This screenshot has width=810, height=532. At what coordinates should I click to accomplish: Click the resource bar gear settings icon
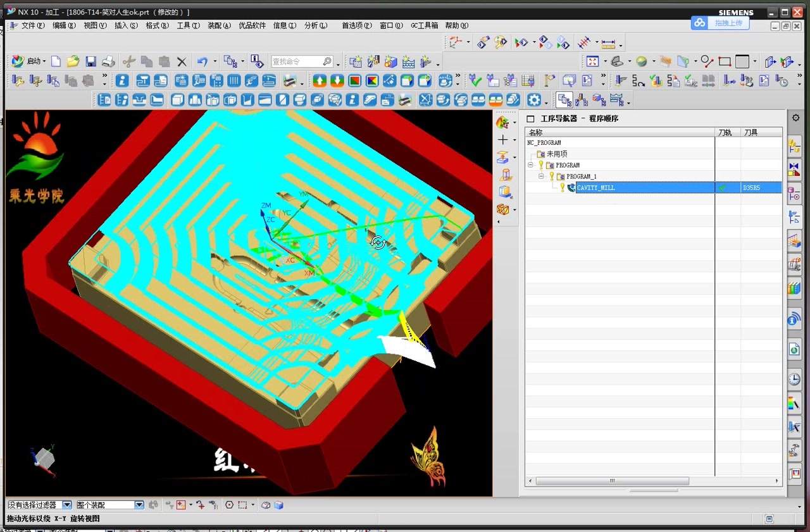796,118
